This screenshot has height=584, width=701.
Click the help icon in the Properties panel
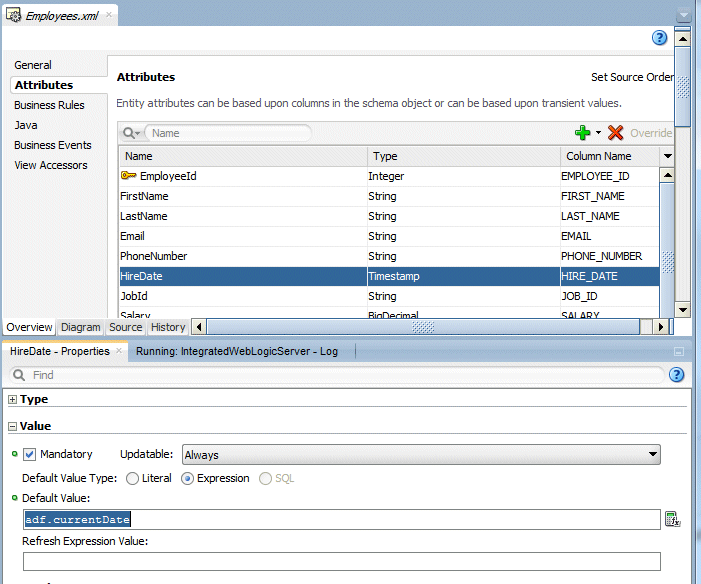click(x=676, y=375)
